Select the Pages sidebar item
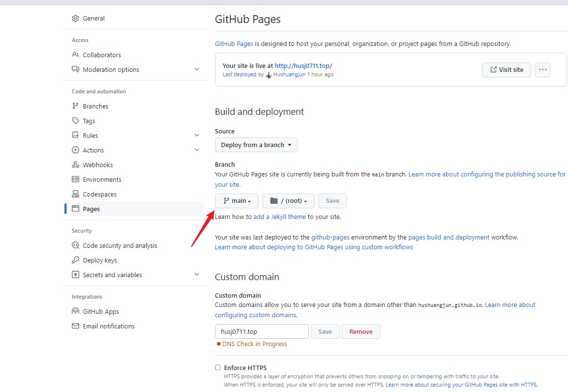 coord(136,209)
